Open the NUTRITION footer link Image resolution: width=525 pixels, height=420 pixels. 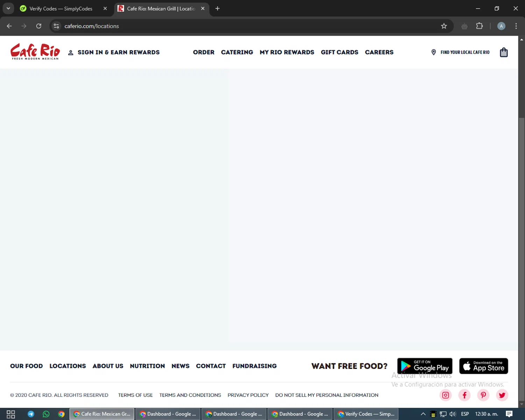pos(147,366)
